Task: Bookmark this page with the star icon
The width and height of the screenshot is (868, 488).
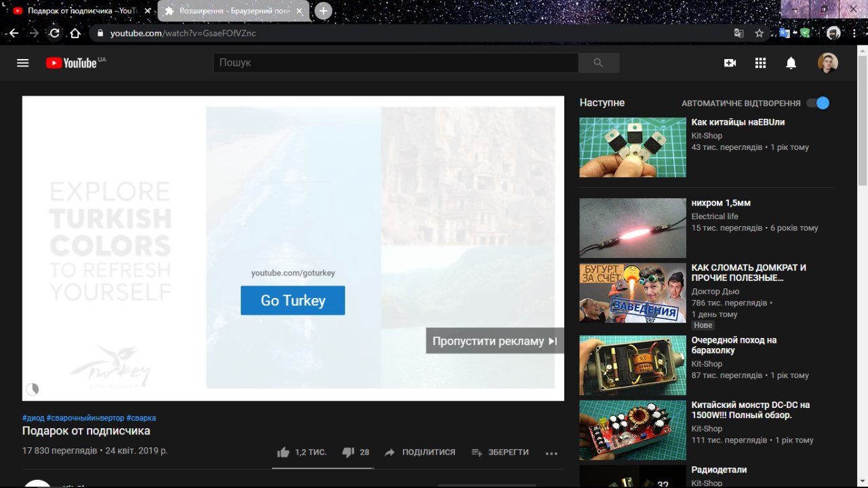Action: (759, 33)
